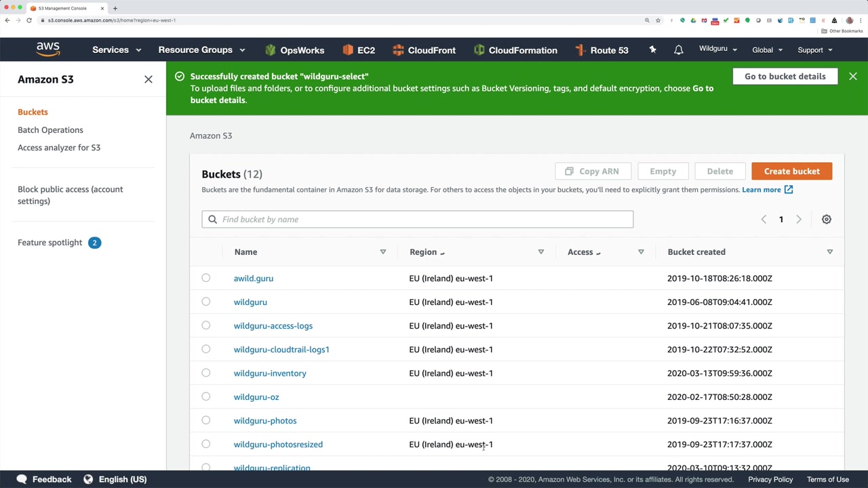Open the OpsWorks shortcut icon
The image size is (868, 488).
(271, 50)
